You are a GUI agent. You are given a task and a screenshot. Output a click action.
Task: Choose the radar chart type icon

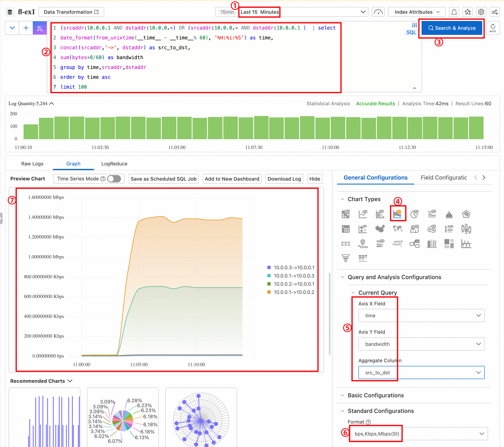tap(466, 214)
